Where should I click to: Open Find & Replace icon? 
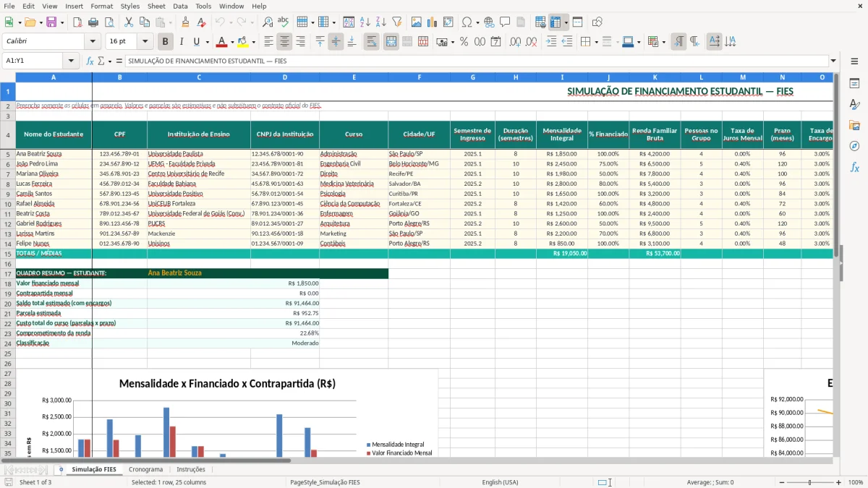click(x=268, y=22)
